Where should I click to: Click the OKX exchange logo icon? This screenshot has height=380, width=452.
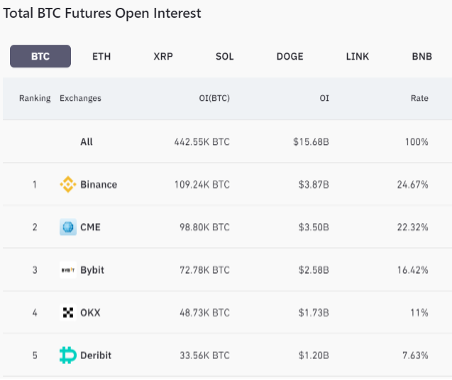68,312
